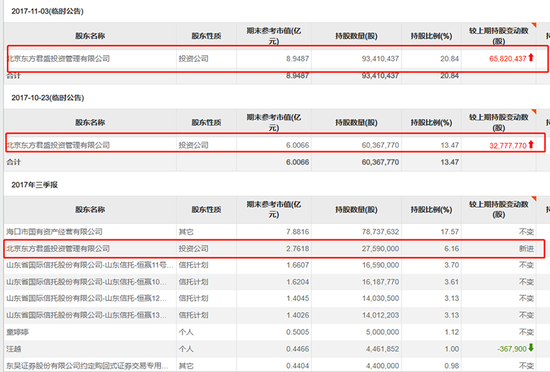
Task: Click the shareholder name ending '恒赢13...'
Action: (86, 315)
